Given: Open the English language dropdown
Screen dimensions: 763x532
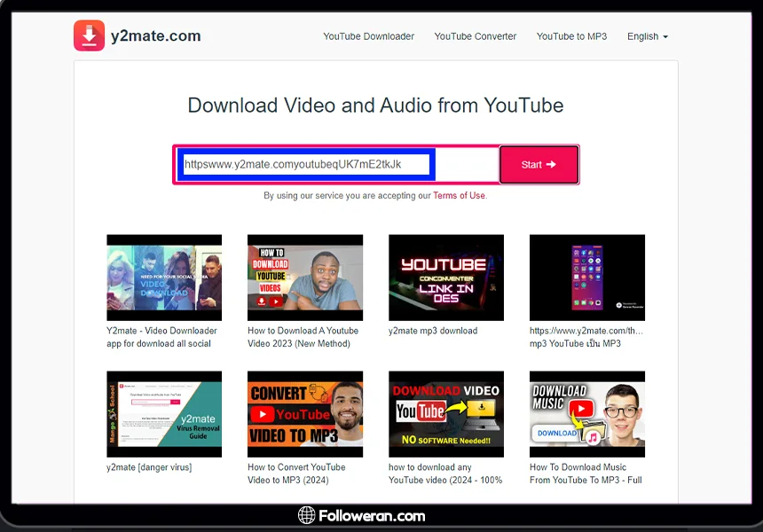Looking at the screenshot, I should 647,36.
